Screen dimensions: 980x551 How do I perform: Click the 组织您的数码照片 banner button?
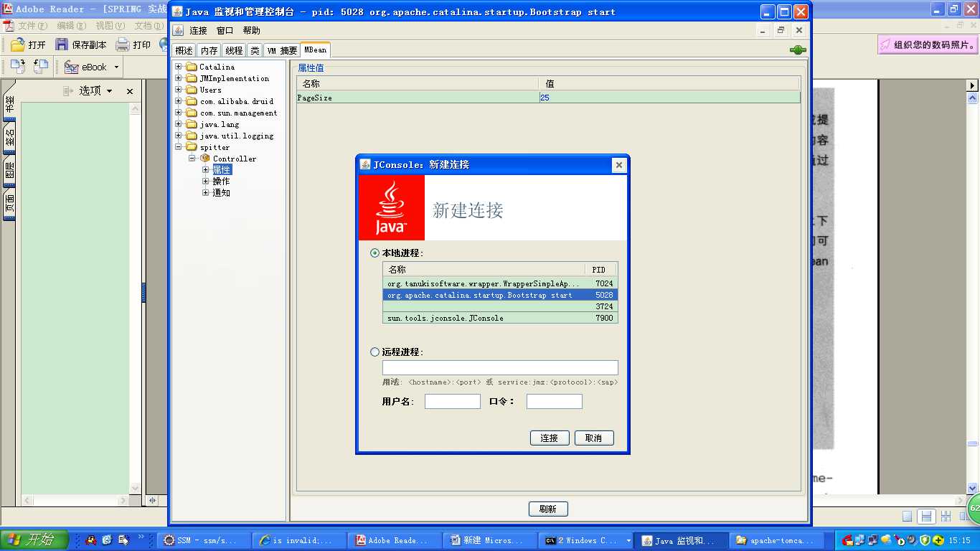[928, 44]
